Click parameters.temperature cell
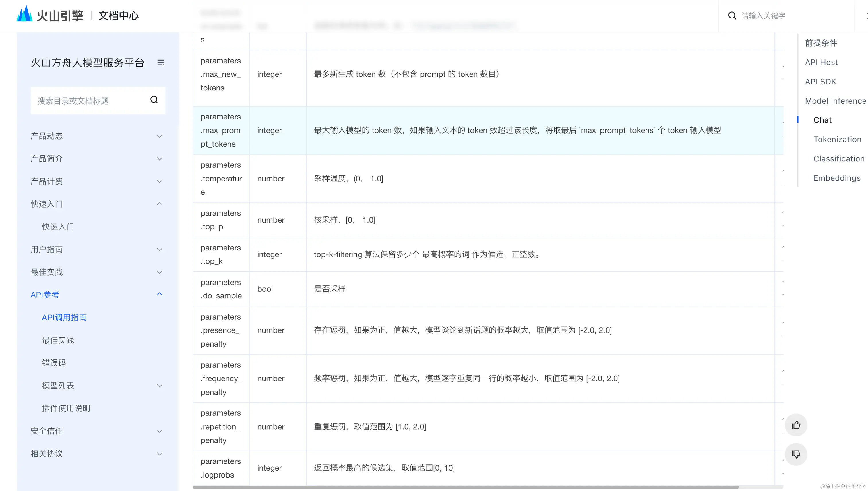868x491 pixels. click(x=221, y=179)
